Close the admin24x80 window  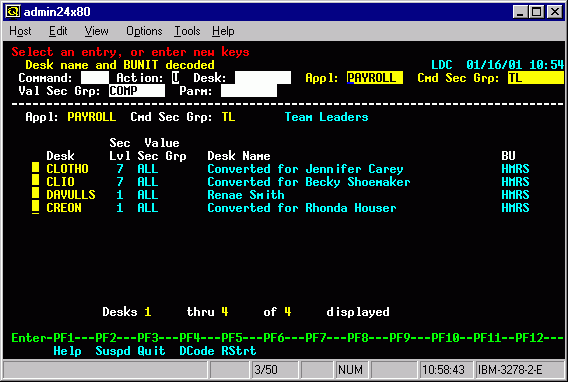pyautogui.click(x=555, y=12)
